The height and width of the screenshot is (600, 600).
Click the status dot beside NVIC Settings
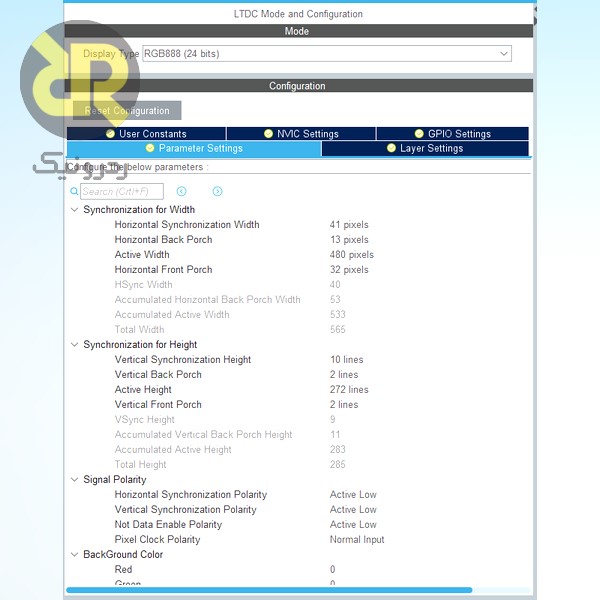[268, 134]
